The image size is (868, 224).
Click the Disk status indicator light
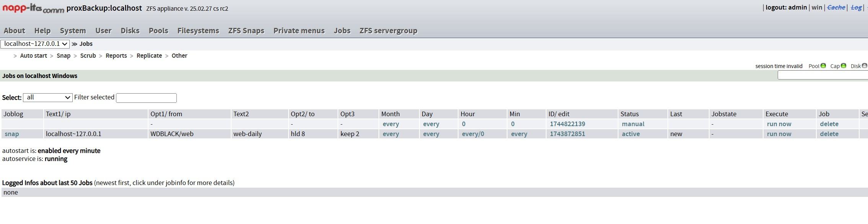[865, 66]
